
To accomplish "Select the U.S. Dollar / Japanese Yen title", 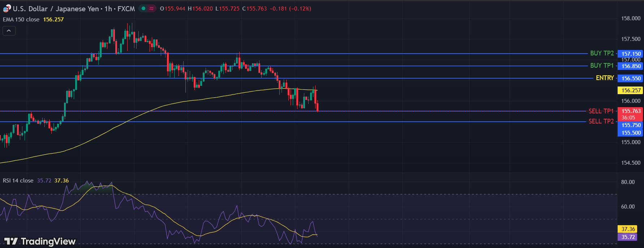I will point(56,9).
